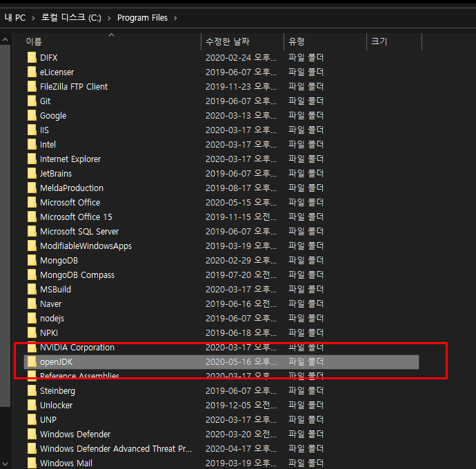This screenshot has height=469, width=476.
Task: Click date 2019-11-23 of FileZilla row
Action: 241,86
